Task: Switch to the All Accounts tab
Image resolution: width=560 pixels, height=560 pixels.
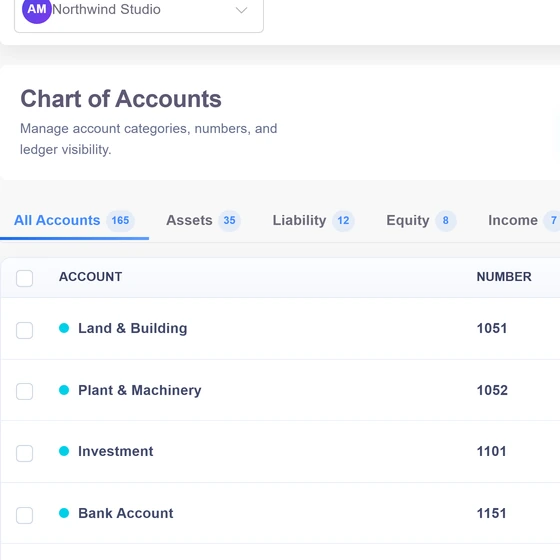Action: [x=74, y=220]
